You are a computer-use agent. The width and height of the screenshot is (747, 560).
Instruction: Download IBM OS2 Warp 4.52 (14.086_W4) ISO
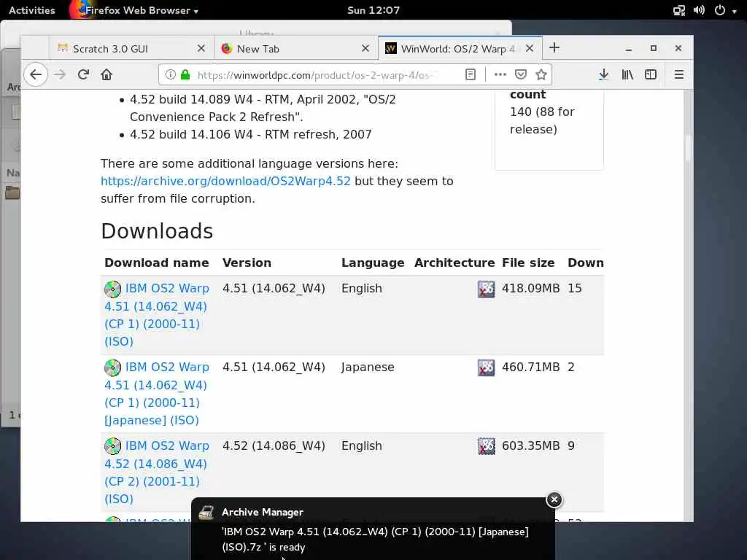point(157,472)
